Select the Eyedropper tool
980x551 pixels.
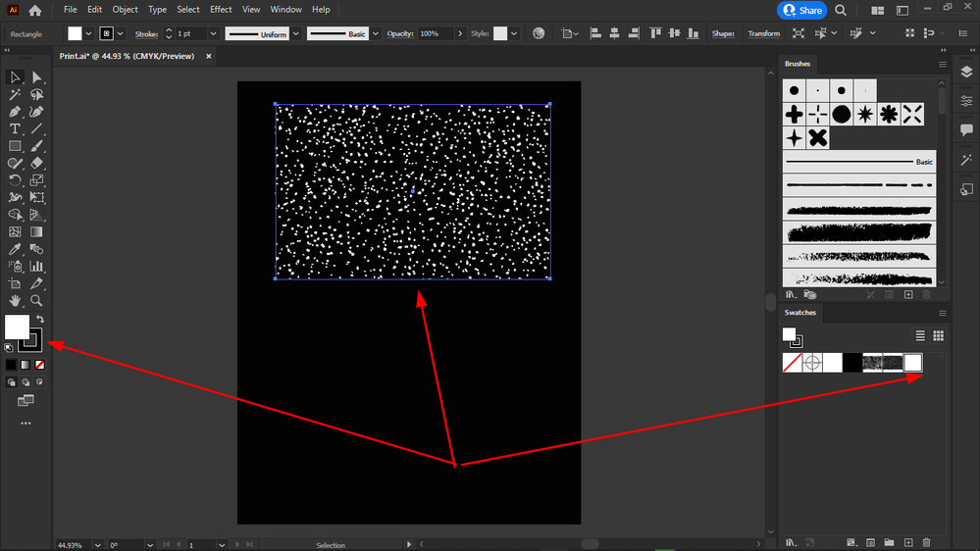[15, 249]
